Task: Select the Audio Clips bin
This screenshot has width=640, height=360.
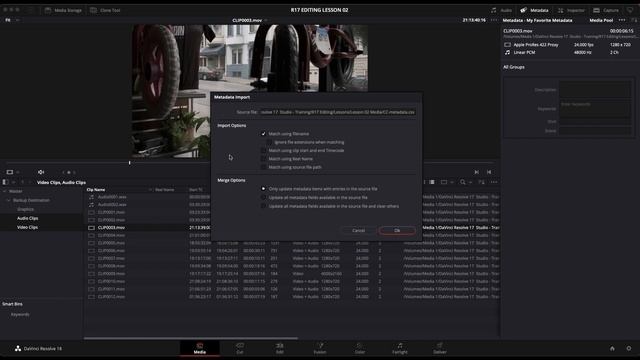Action: 27,218
